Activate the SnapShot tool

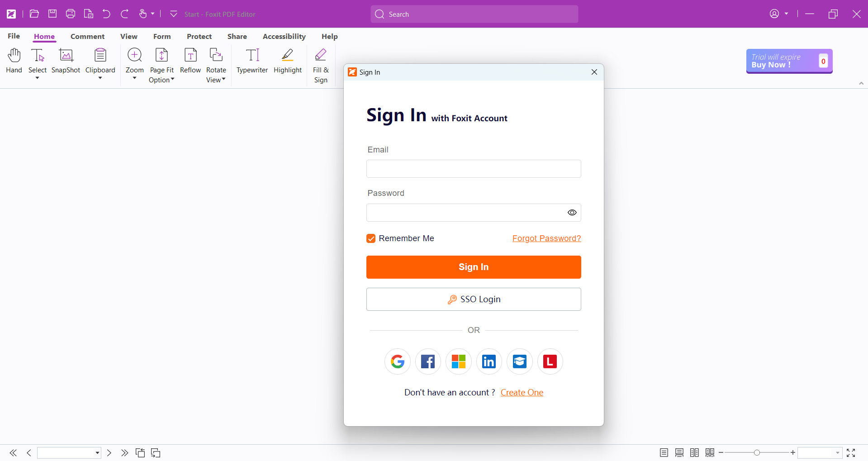pyautogui.click(x=66, y=61)
